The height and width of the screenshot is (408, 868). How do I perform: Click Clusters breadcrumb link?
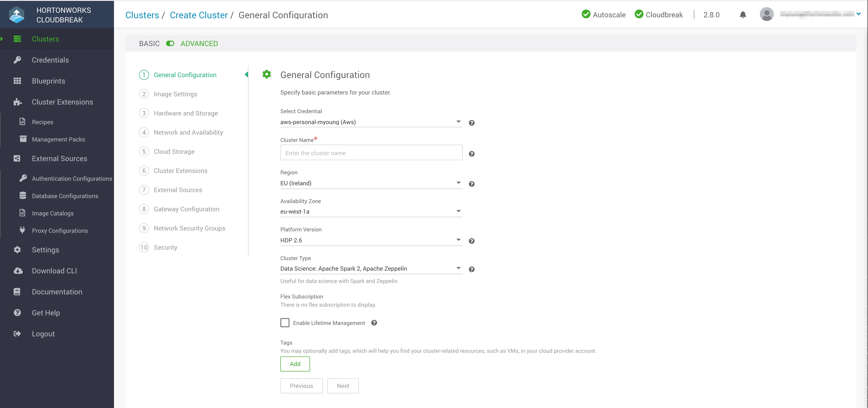[x=142, y=15]
